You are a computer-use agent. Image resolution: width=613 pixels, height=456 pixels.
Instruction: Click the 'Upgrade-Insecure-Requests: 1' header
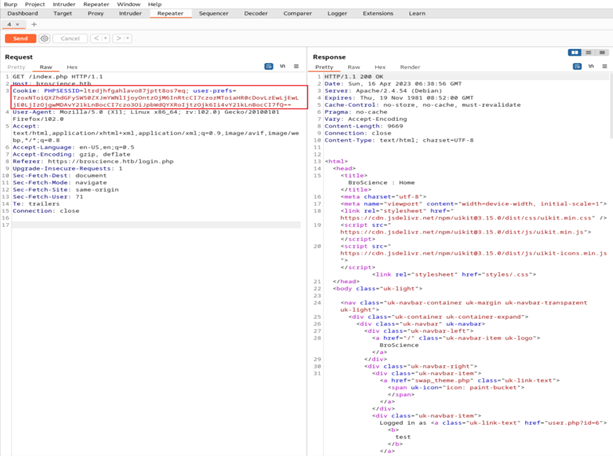[x=67, y=168]
